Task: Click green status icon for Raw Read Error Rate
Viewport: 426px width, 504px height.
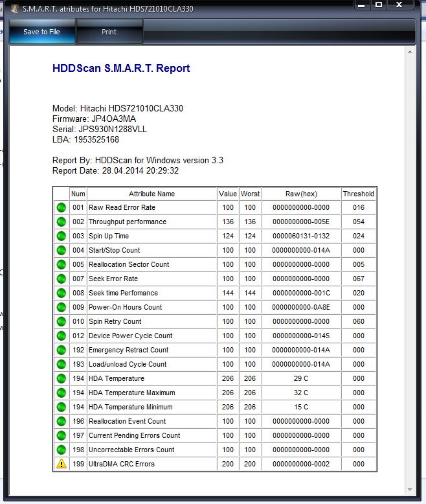Action: (62, 208)
